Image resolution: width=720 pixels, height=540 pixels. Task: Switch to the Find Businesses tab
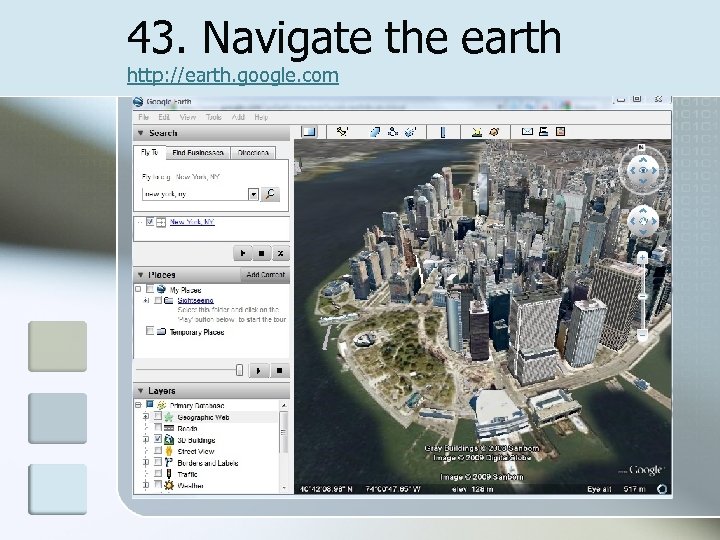pos(198,152)
